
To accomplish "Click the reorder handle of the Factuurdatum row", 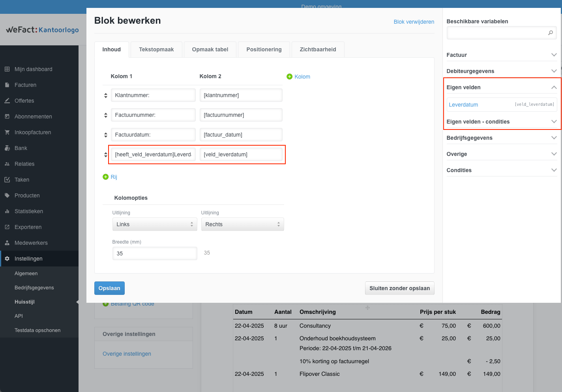I will pos(106,135).
